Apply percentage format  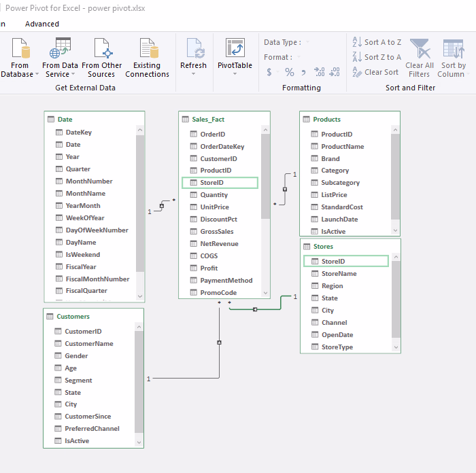[289, 72]
